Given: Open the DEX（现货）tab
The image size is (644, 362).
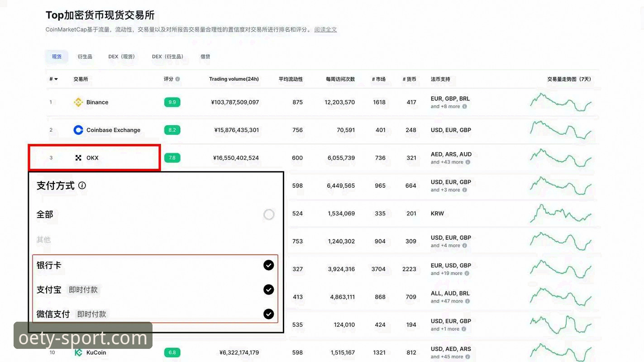Looking at the screenshot, I should click(122, 57).
